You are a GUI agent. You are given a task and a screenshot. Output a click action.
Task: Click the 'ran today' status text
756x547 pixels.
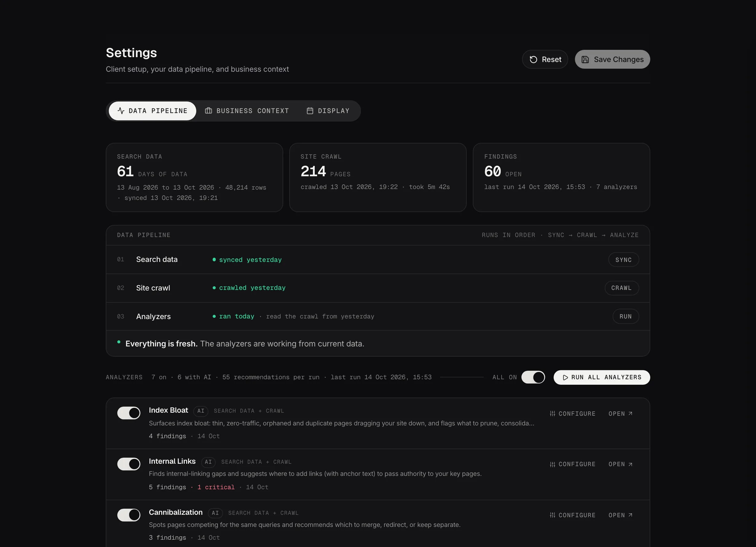pos(237,316)
